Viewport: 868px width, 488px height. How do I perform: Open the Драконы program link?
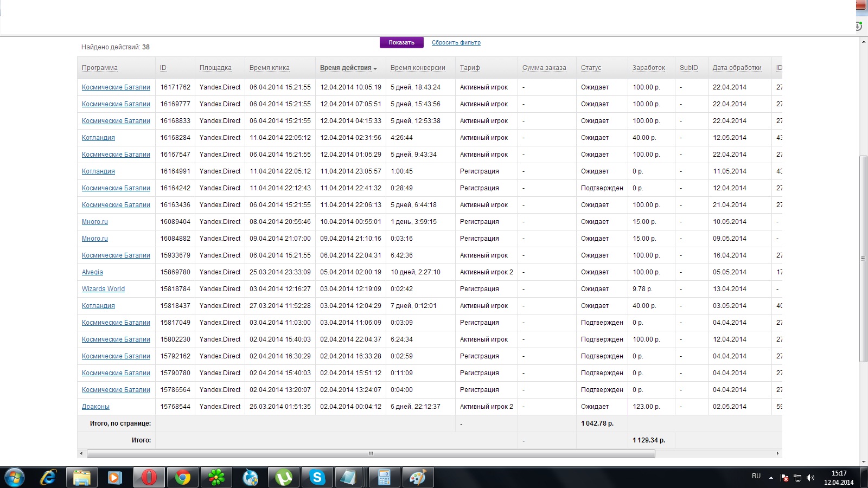[x=95, y=407]
